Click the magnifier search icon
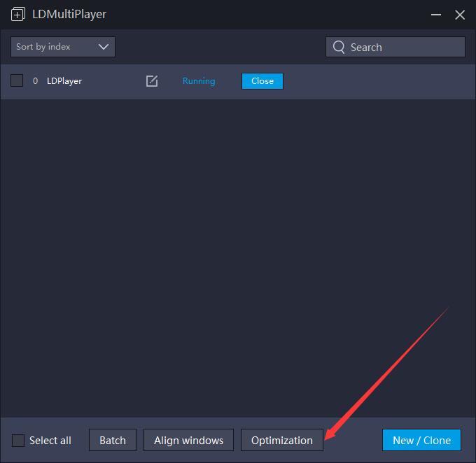This screenshot has width=476, height=463. 339,47
